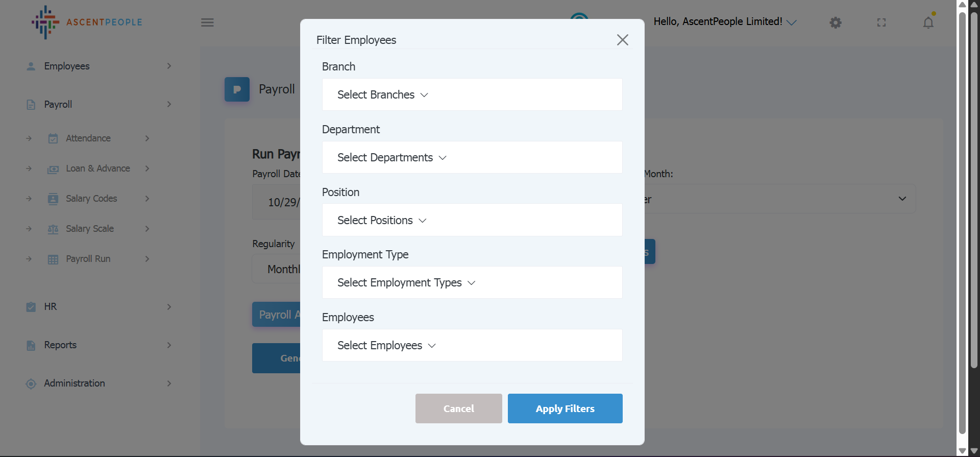Image resolution: width=980 pixels, height=457 pixels.
Task: Close the Filter Employees dialog
Action: (622, 40)
